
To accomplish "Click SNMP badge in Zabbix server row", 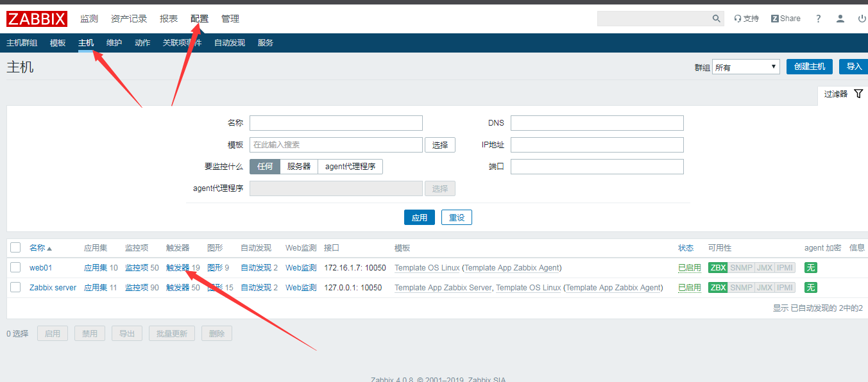I will coord(741,288).
